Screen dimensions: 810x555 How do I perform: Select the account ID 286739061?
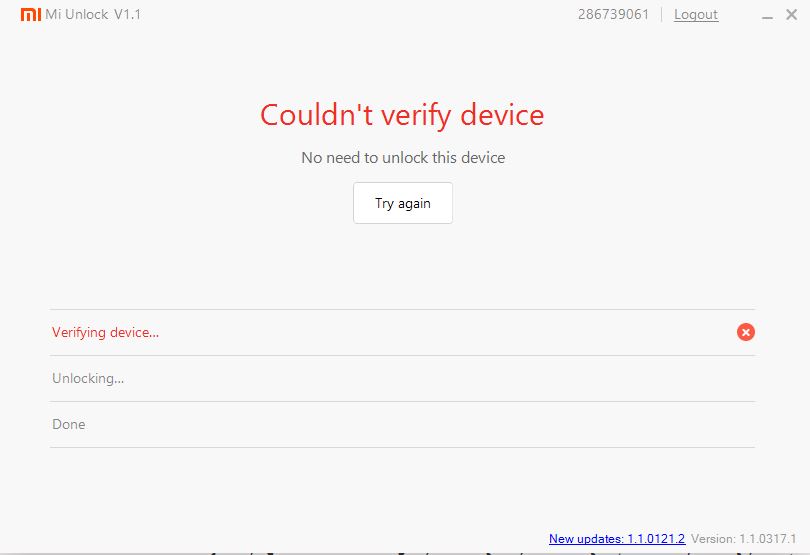point(613,15)
